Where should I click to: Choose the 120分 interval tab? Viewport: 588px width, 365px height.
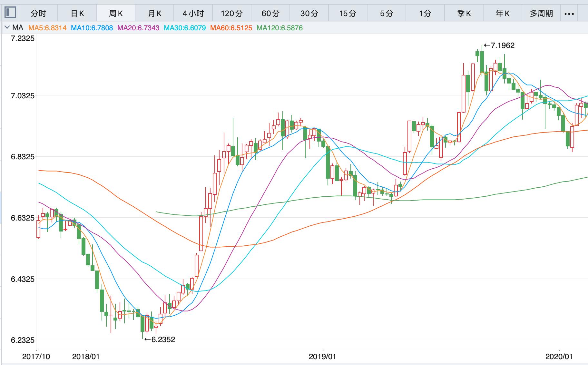[232, 13]
